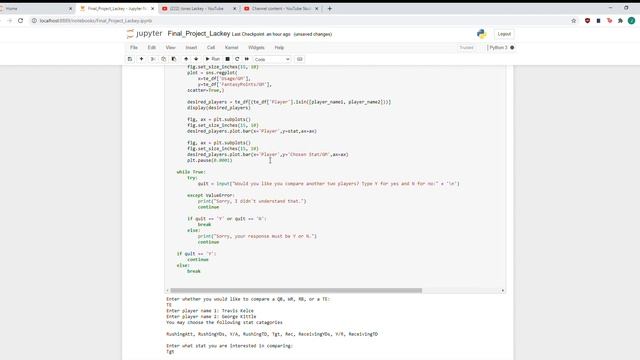
Task: Reload the page
Action: [x=20, y=20]
